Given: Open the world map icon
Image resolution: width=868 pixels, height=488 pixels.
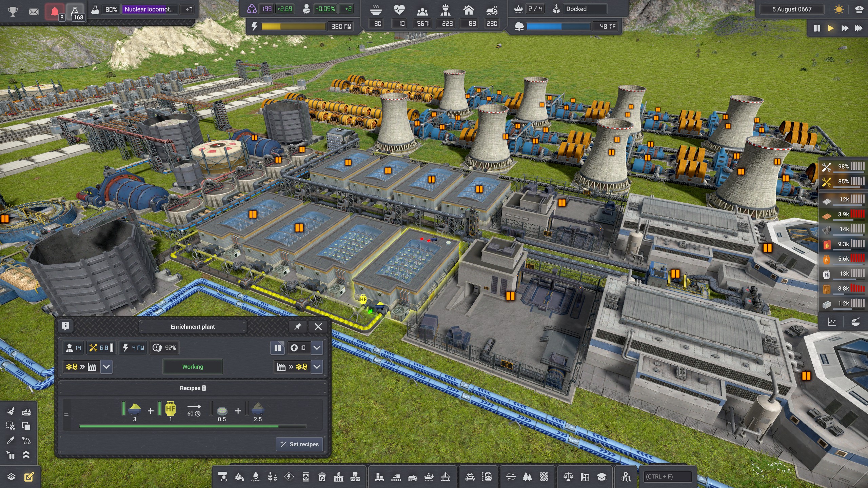Looking at the screenshot, I should coord(626,477).
